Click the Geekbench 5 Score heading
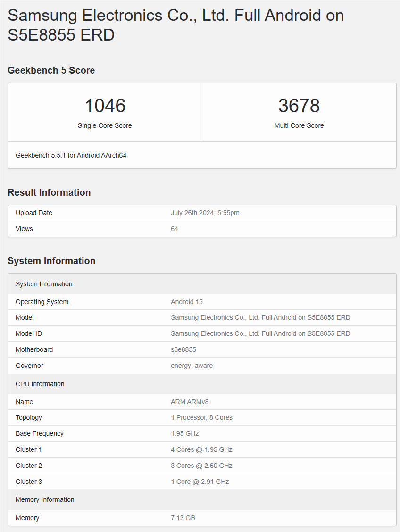 click(51, 70)
